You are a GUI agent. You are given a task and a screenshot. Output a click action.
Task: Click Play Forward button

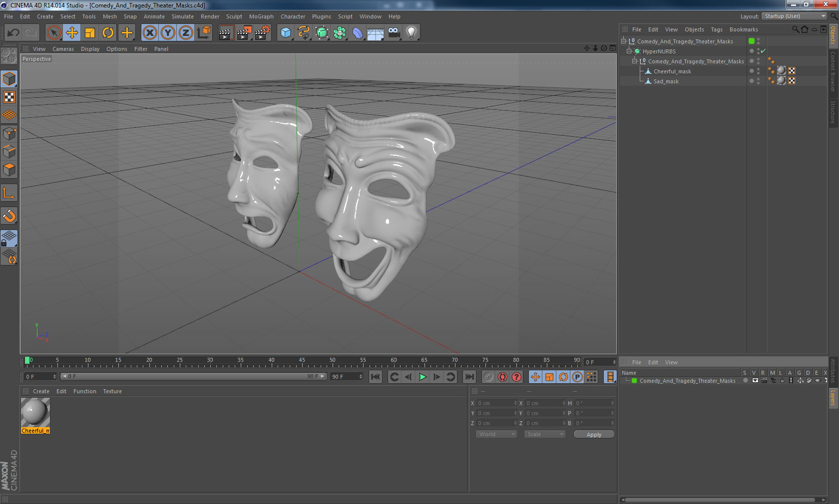tap(422, 377)
